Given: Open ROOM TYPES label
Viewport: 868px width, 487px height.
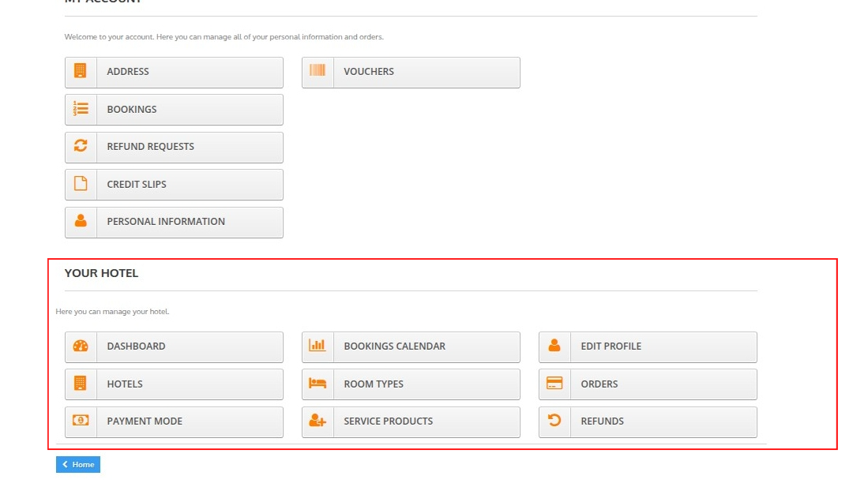Looking at the screenshot, I should point(374,384).
